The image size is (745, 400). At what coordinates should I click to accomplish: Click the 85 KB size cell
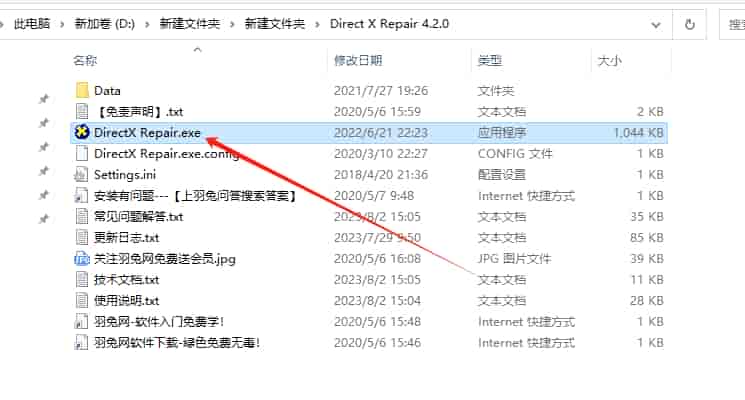click(647, 237)
